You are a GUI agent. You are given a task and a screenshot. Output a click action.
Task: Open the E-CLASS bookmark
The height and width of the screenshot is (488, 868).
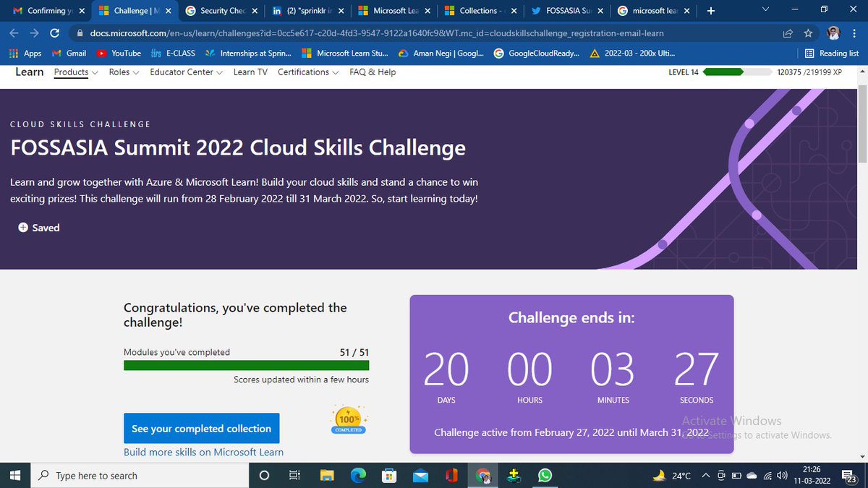[174, 53]
